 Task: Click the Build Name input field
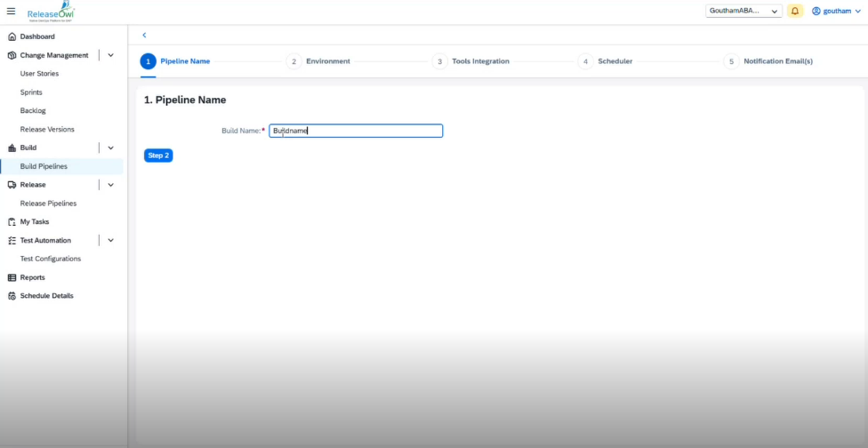356,131
